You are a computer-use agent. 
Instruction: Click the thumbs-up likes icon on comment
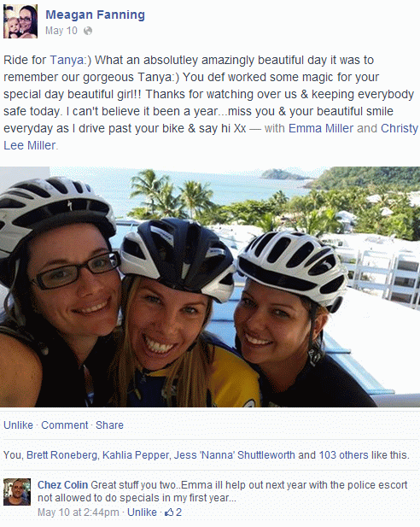click(169, 512)
